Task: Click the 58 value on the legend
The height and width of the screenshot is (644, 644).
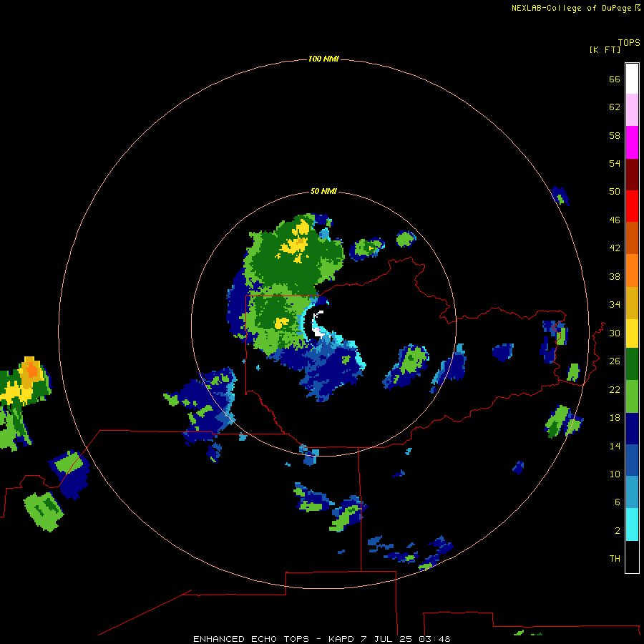Action: pyautogui.click(x=615, y=135)
